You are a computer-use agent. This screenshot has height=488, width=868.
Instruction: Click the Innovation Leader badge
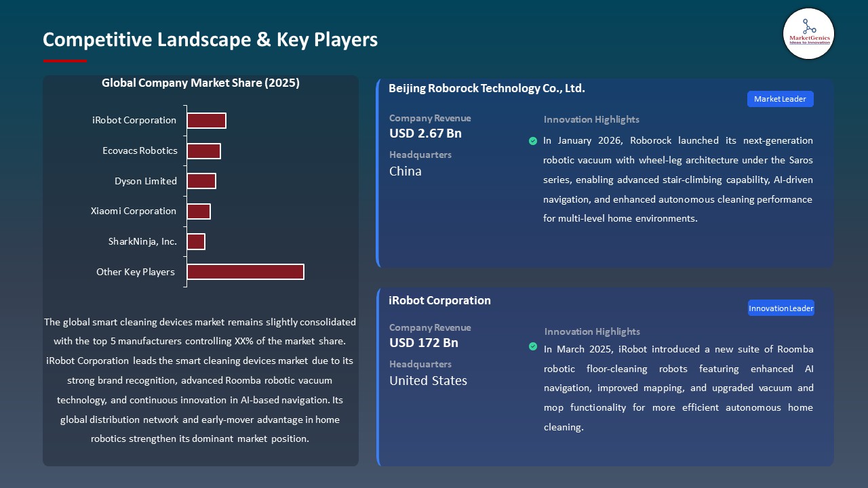(x=781, y=308)
